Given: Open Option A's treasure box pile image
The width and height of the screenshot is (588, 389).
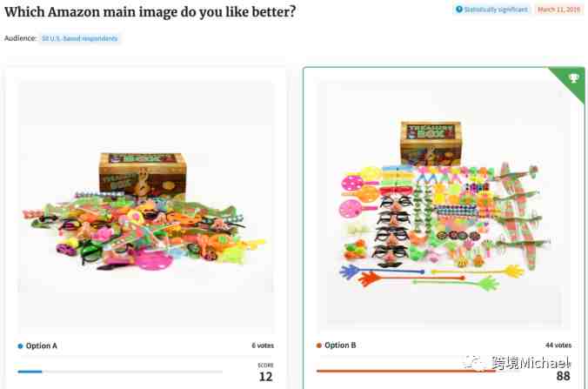Looking at the screenshot, I should pos(145,207).
